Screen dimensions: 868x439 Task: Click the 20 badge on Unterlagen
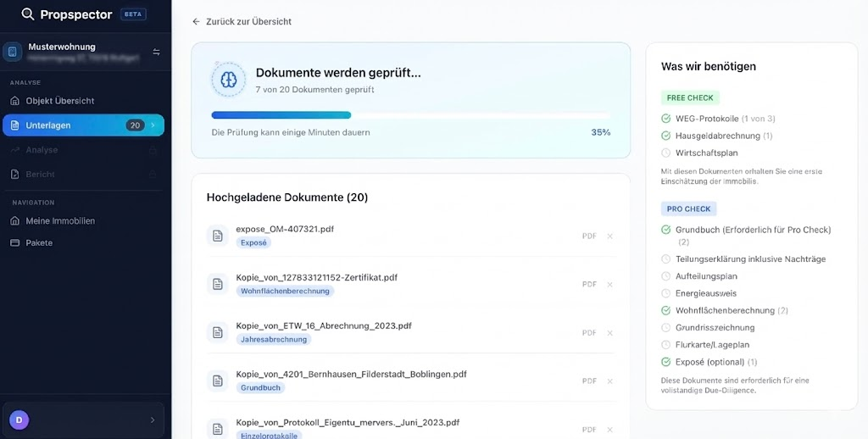click(135, 125)
